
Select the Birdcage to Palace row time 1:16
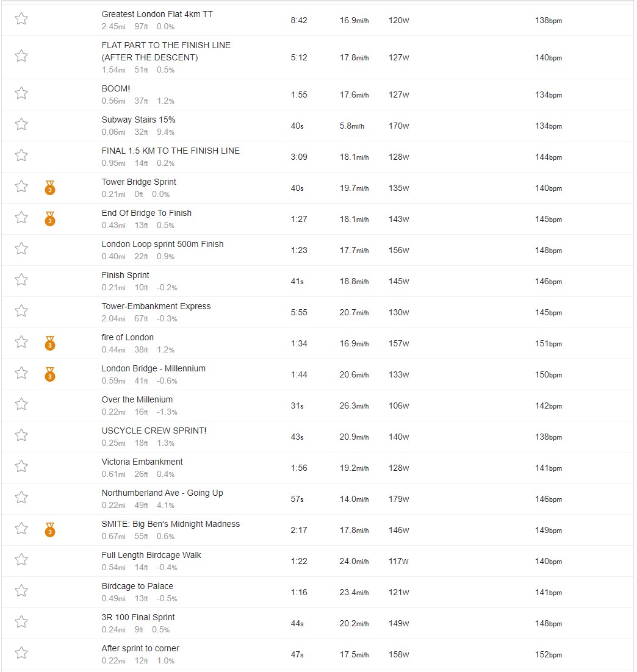[299, 592]
